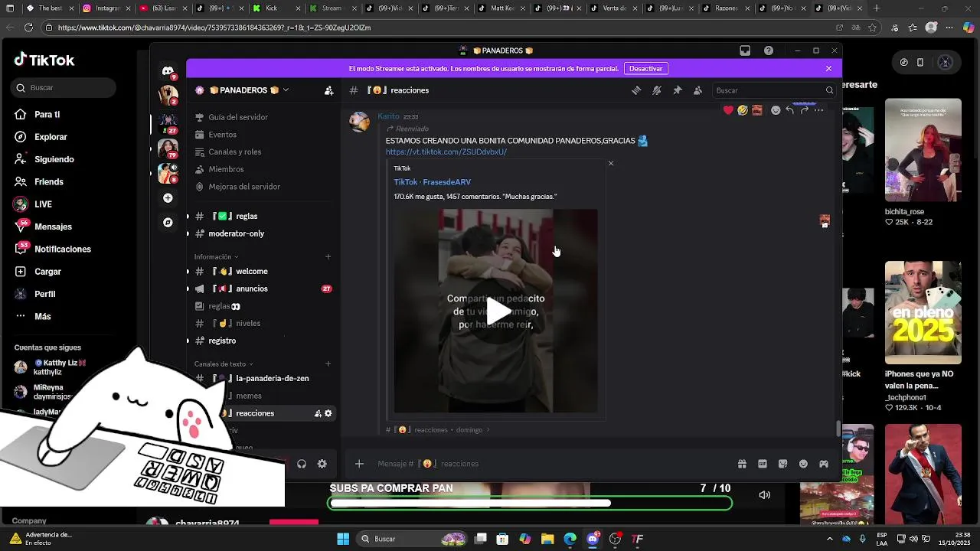The width and height of the screenshot is (980, 551).
Task: Click Desactivar streamer mode button
Action: pos(645,68)
